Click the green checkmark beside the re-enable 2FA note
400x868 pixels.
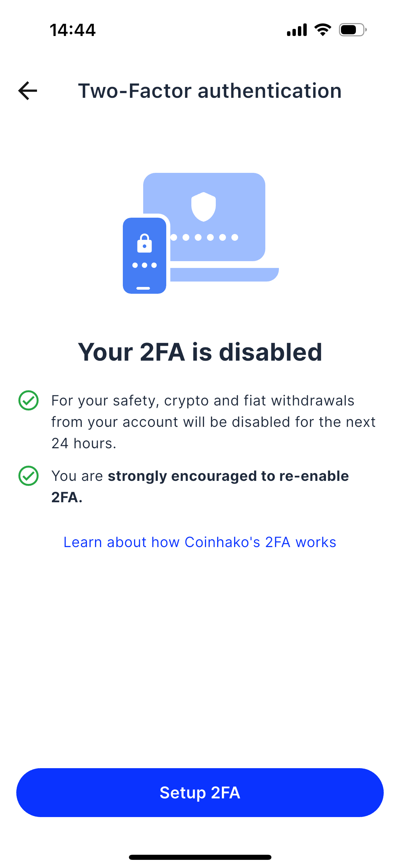click(28, 476)
